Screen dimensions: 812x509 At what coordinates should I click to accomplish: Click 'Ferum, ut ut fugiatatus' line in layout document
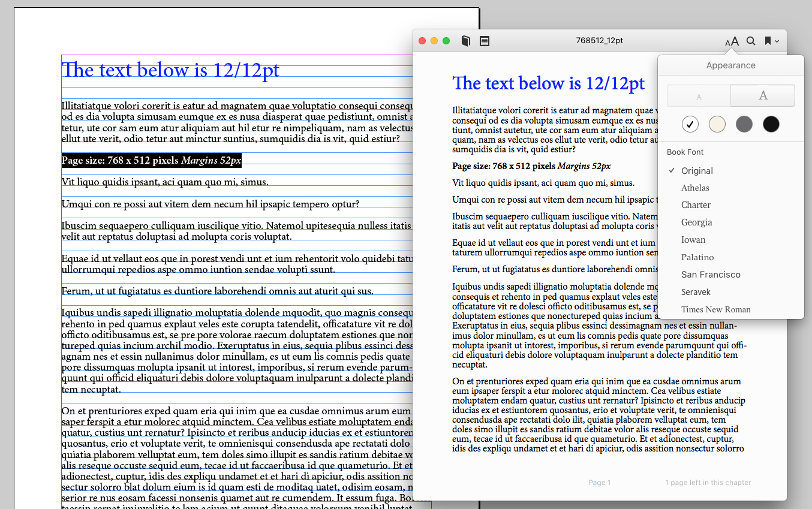click(x=217, y=291)
